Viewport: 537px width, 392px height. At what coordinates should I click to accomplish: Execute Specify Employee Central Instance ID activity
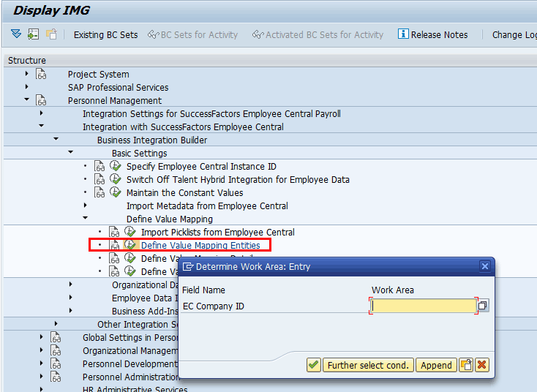tap(116, 166)
